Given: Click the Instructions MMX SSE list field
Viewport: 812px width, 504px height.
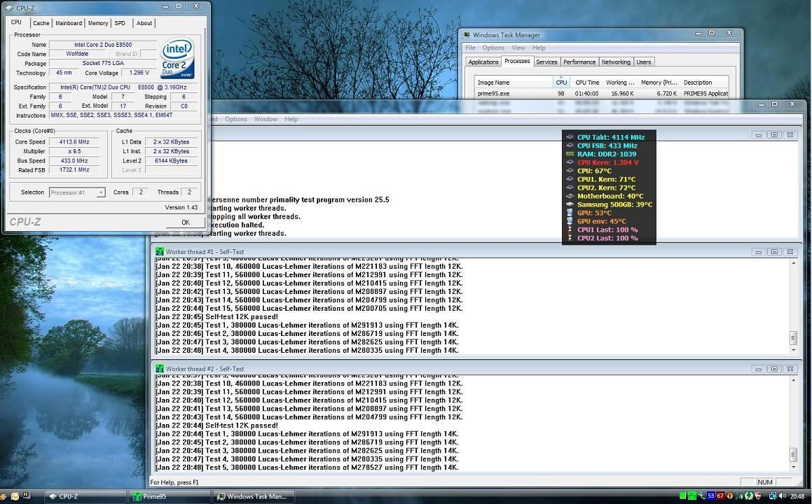Looking at the screenshot, I should click(123, 115).
